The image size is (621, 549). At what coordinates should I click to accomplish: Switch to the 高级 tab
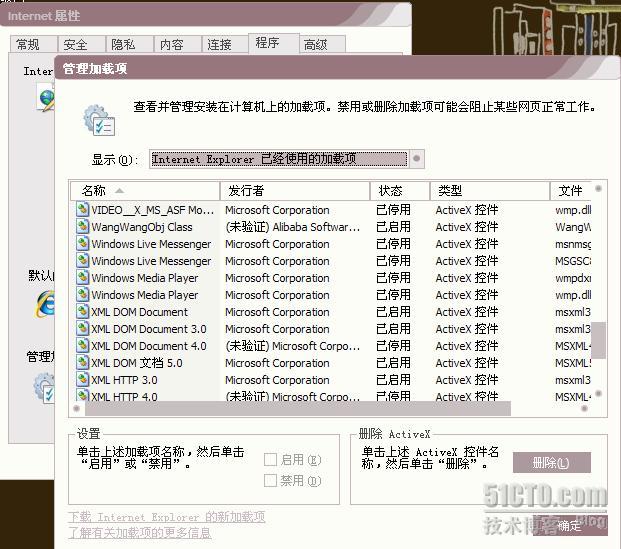point(322,44)
